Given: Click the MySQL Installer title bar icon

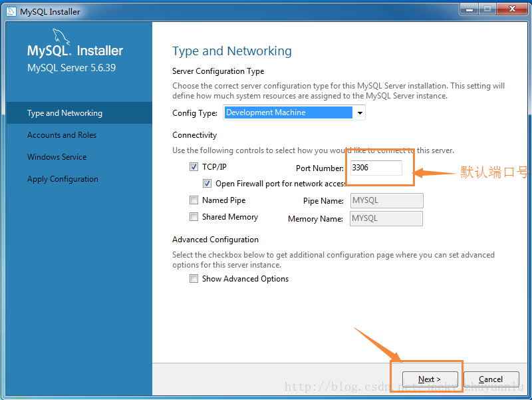Looking at the screenshot, I should pos(11,11).
